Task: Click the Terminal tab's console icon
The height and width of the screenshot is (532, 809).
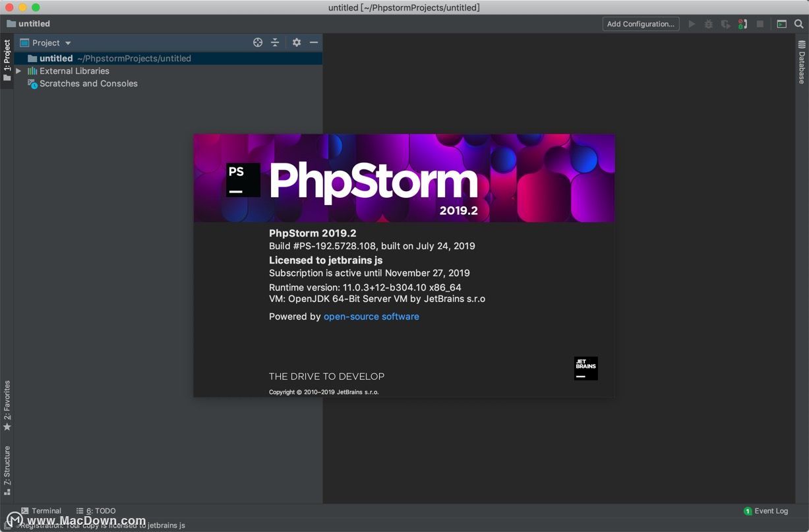Action: coord(24,511)
